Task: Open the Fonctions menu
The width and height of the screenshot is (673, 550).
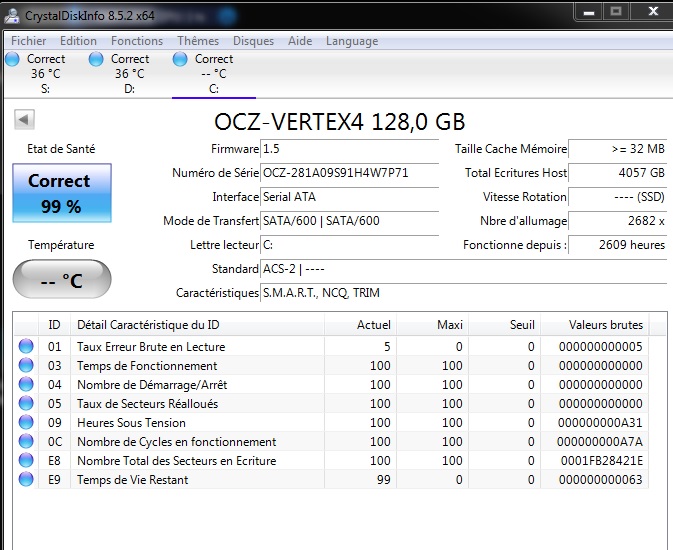Action: pos(137,41)
